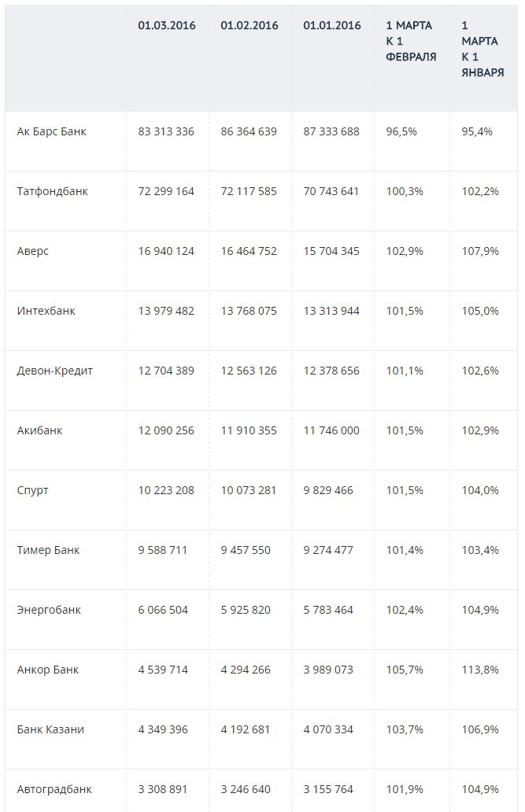Select the Автоградбанк row label

pyautogui.click(x=54, y=789)
